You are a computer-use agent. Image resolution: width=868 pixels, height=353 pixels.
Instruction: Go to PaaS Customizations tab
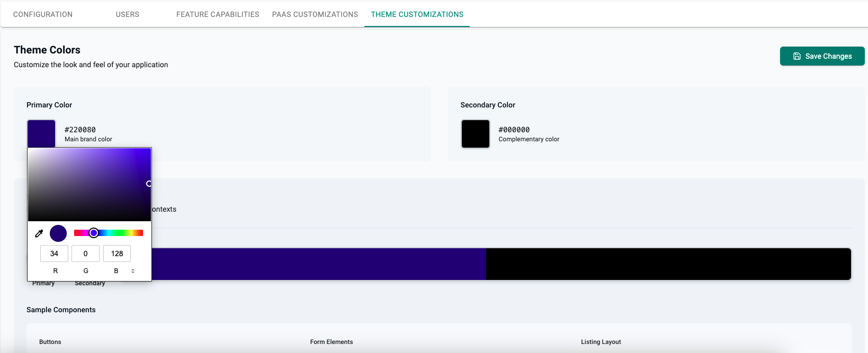tap(315, 14)
